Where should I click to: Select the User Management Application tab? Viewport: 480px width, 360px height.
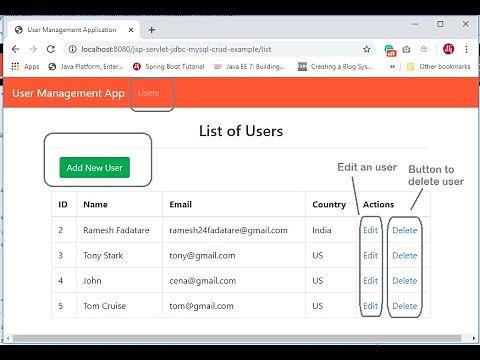73,30
